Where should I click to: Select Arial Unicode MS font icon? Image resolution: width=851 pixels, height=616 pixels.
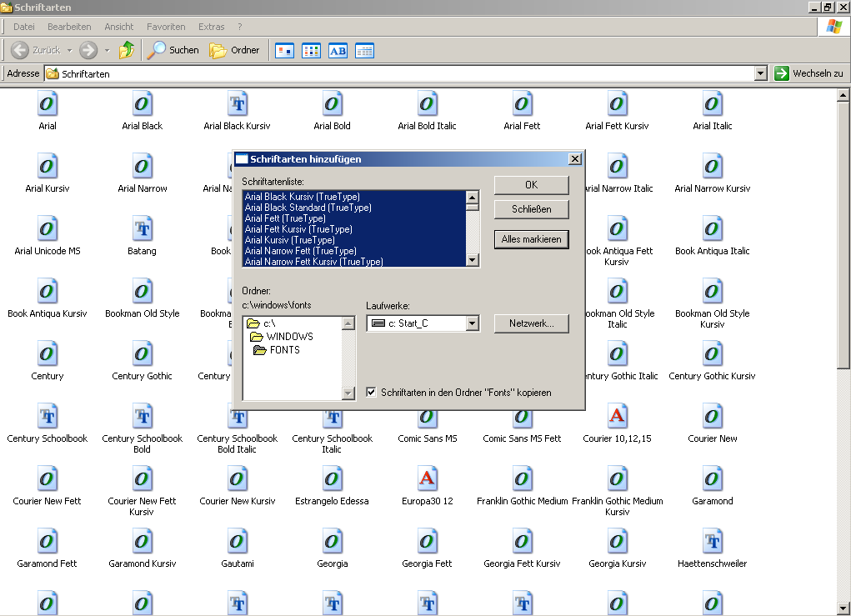click(48, 228)
